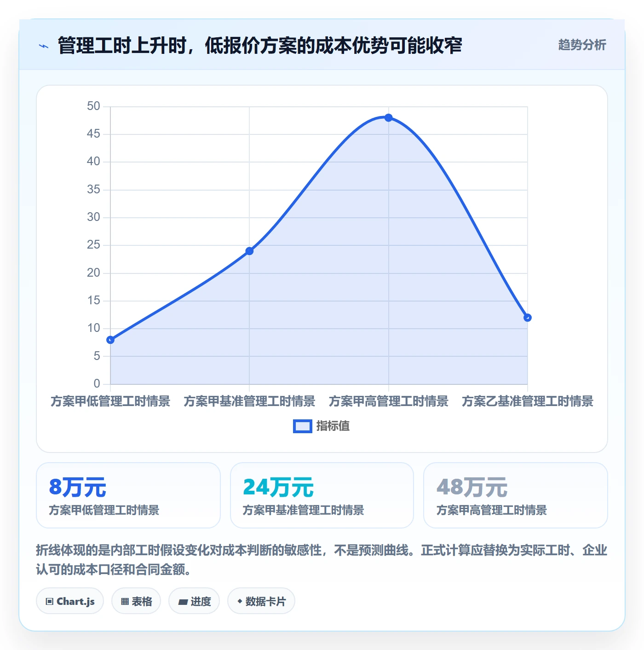Click the 48万元 card caption 方案甲高管理工时情景
Screen dimensions: 644x650
point(492,510)
